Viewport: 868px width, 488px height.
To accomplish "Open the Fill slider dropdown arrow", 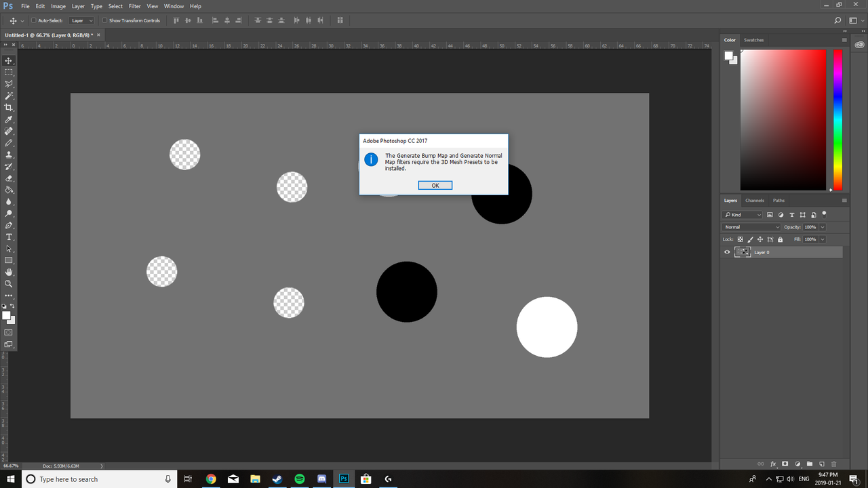I will tap(823, 239).
